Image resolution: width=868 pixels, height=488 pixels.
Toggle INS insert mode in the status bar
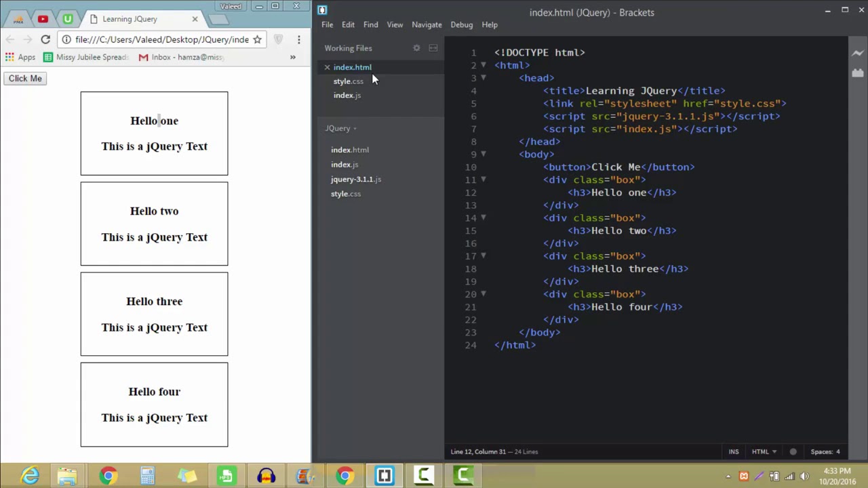(734, 452)
